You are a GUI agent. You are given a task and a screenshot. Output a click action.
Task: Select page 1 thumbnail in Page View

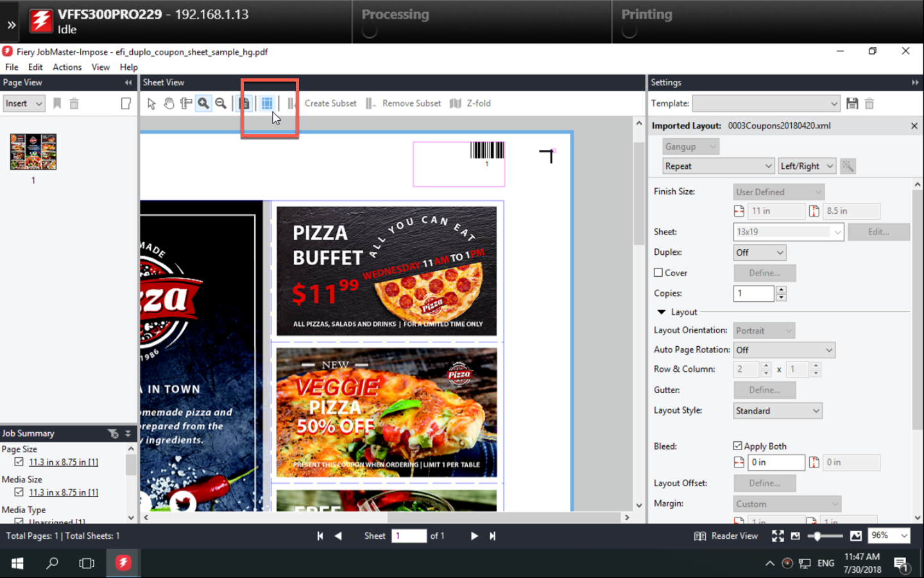click(x=33, y=152)
